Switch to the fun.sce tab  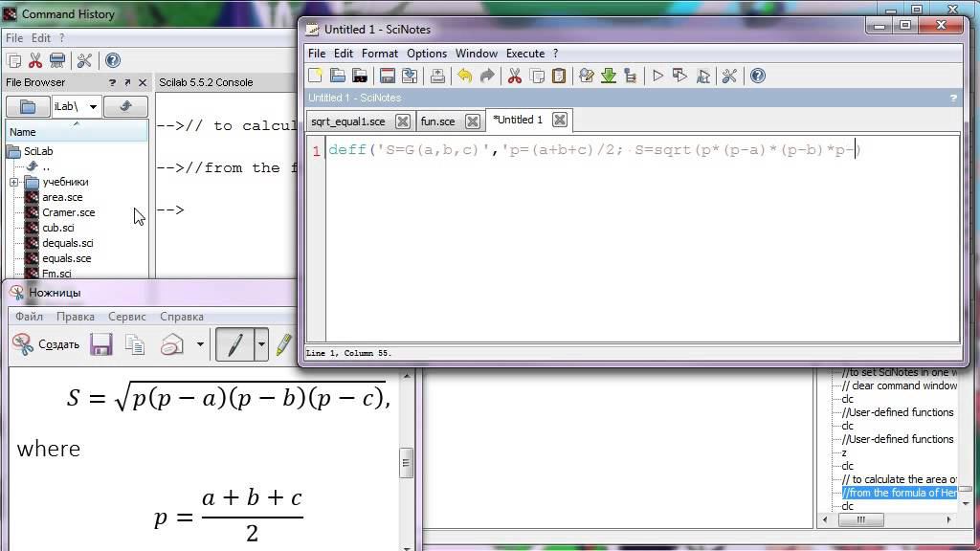tap(437, 121)
